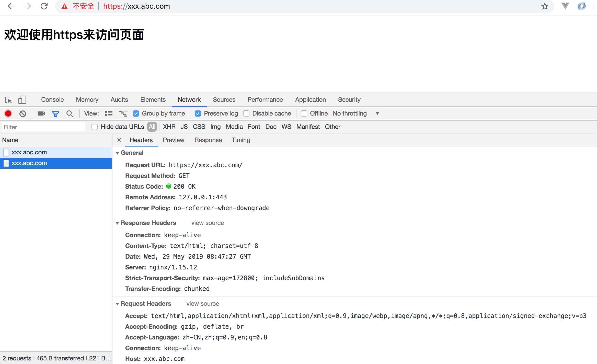This screenshot has width=597, height=364.
Task: Expand the Response Headers section
Action: 118,223
